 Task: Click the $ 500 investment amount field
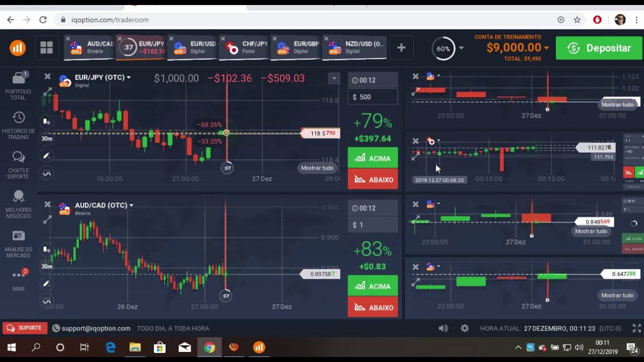coord(373,97)
